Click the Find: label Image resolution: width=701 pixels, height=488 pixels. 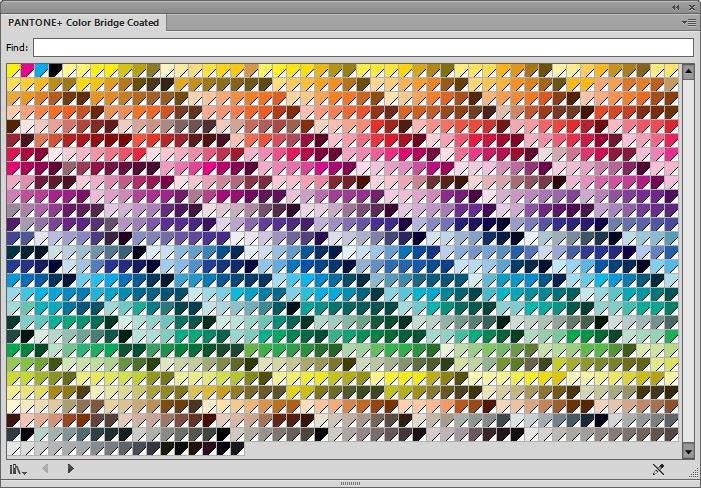click(17, 47)
